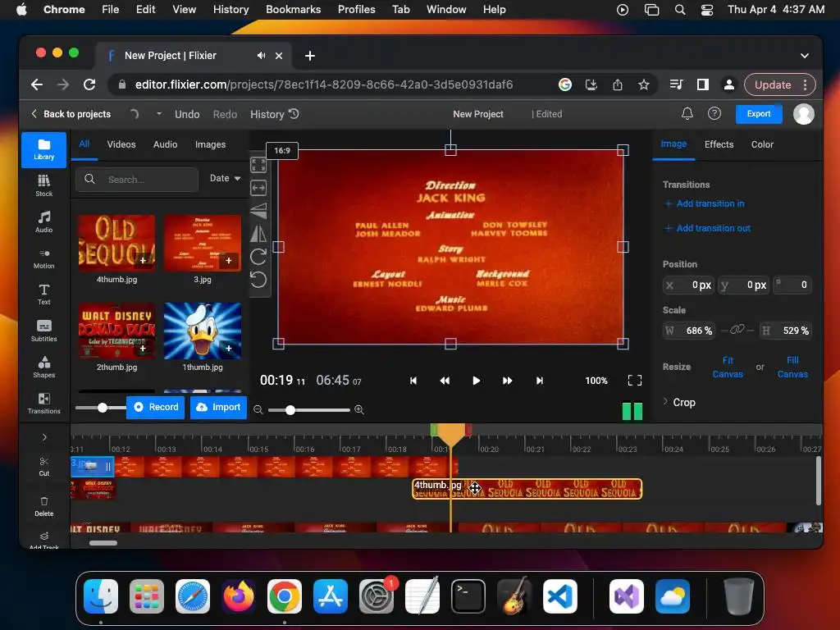Toggle the scale aspect ratio link

(x=737, y=330)
